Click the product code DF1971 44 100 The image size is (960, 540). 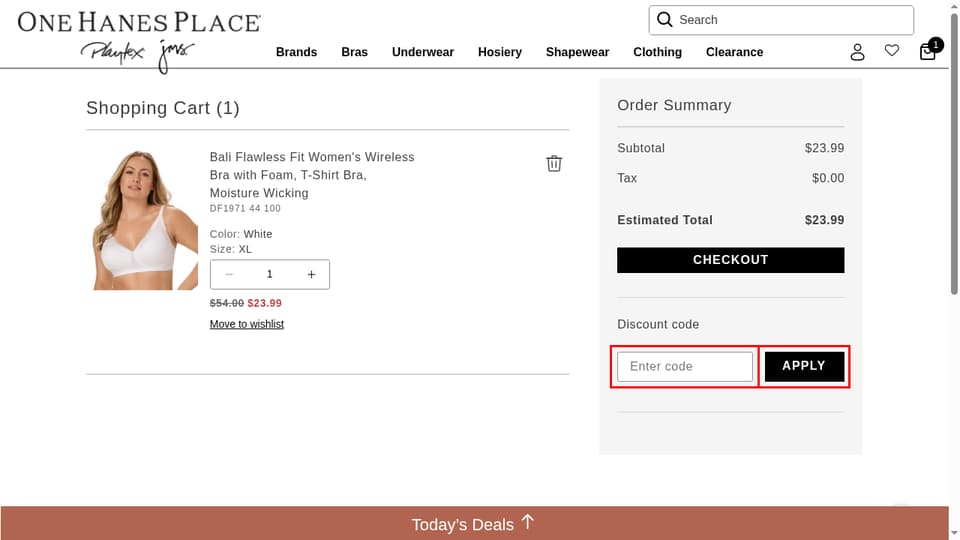(245, 208)
